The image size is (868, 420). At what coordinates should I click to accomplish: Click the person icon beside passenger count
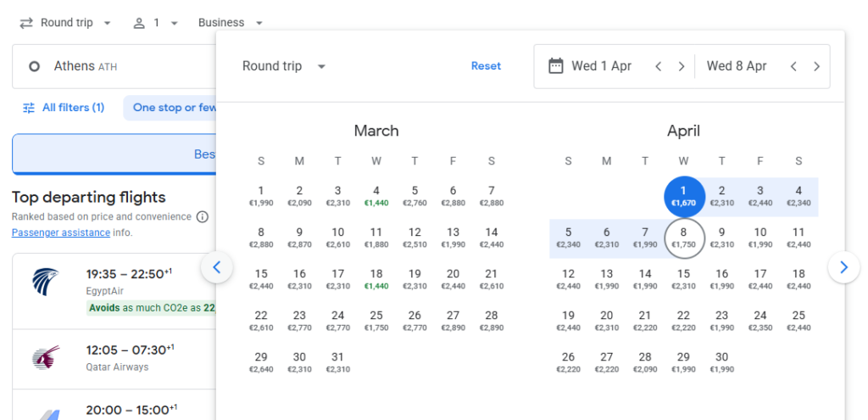[139, 23]
